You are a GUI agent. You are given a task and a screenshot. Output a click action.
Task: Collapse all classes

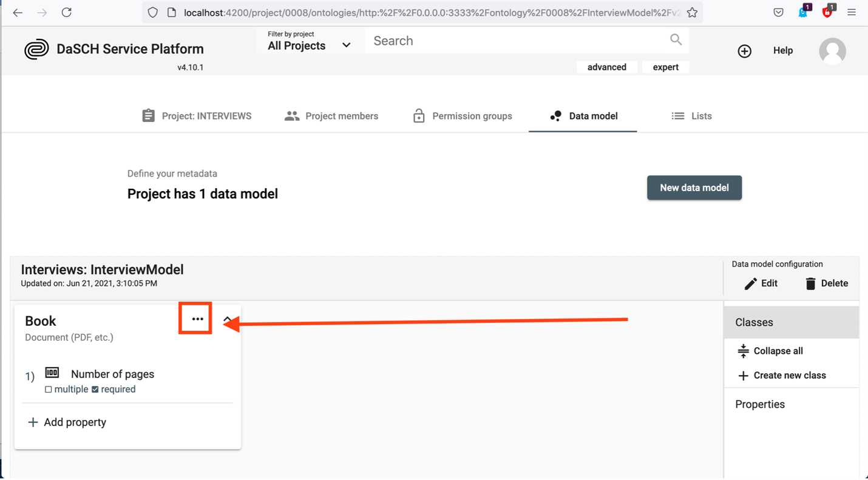770,351
